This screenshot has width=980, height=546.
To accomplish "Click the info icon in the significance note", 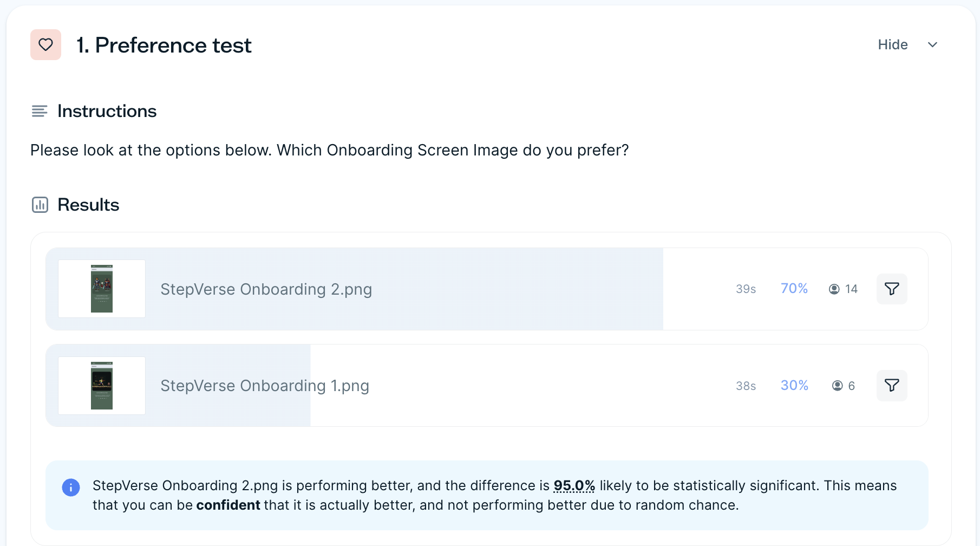I will tap(71, 487).
